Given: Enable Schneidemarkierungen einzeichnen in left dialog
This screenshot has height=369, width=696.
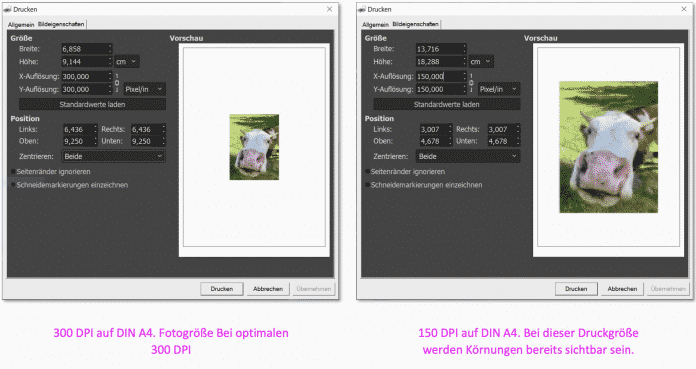Looking at the screenshot, I should (13, 185).
